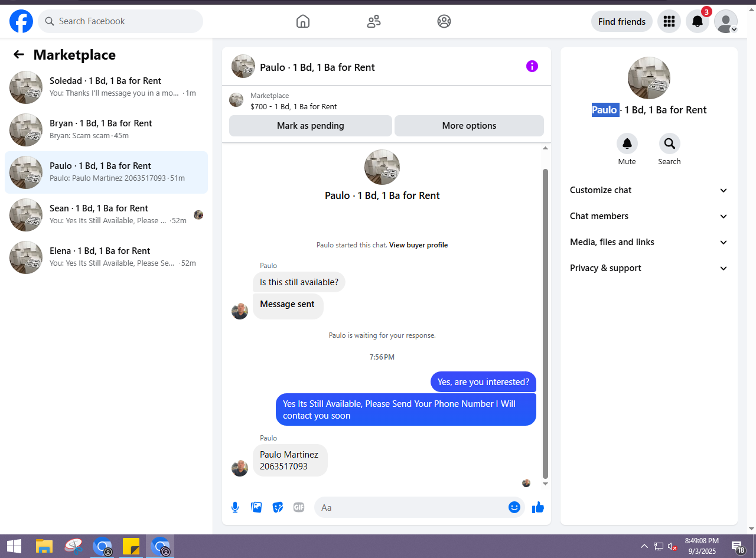Viewport: 756px width, 558px height.
Task: Click the taskbar clock showing 8:49:08 PM
Action: pyautogui.click(x=702, y=546)
